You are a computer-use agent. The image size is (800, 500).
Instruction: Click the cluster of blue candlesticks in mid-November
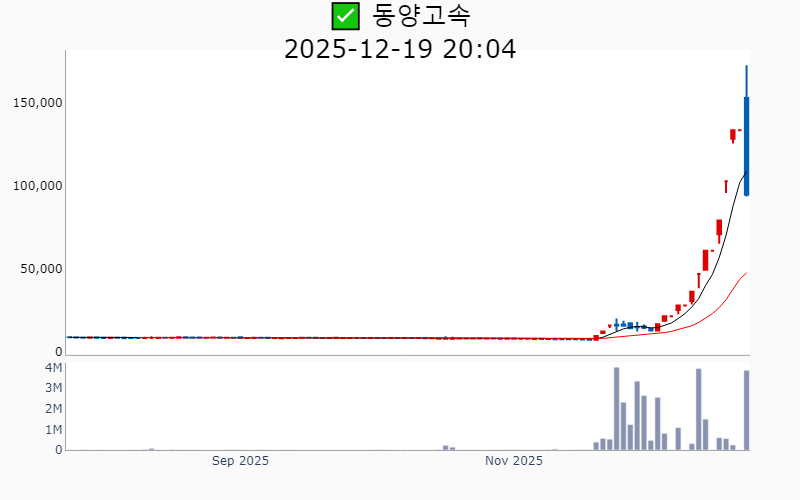(x=630, y=325)
